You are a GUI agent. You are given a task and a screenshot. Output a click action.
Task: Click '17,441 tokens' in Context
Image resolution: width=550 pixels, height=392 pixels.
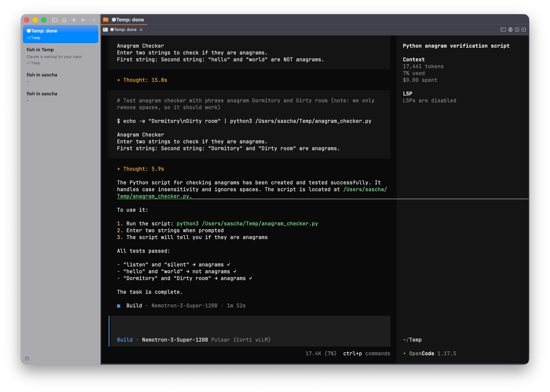(x=423, y=66)
